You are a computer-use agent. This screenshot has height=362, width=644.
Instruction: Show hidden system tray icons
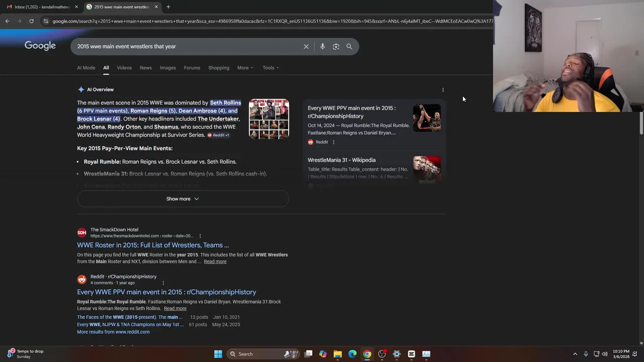tap(575, 354)
